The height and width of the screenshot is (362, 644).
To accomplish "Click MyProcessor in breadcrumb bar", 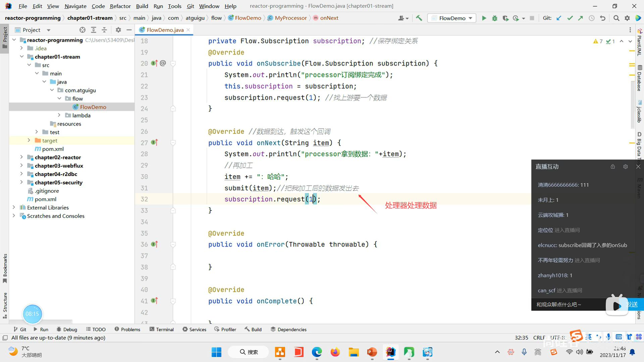I will click(290, 18).
